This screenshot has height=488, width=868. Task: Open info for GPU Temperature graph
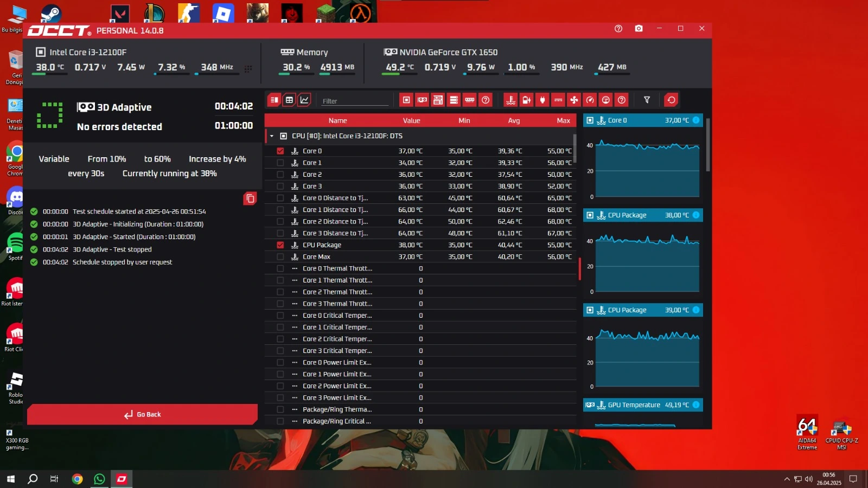point(696,405)
